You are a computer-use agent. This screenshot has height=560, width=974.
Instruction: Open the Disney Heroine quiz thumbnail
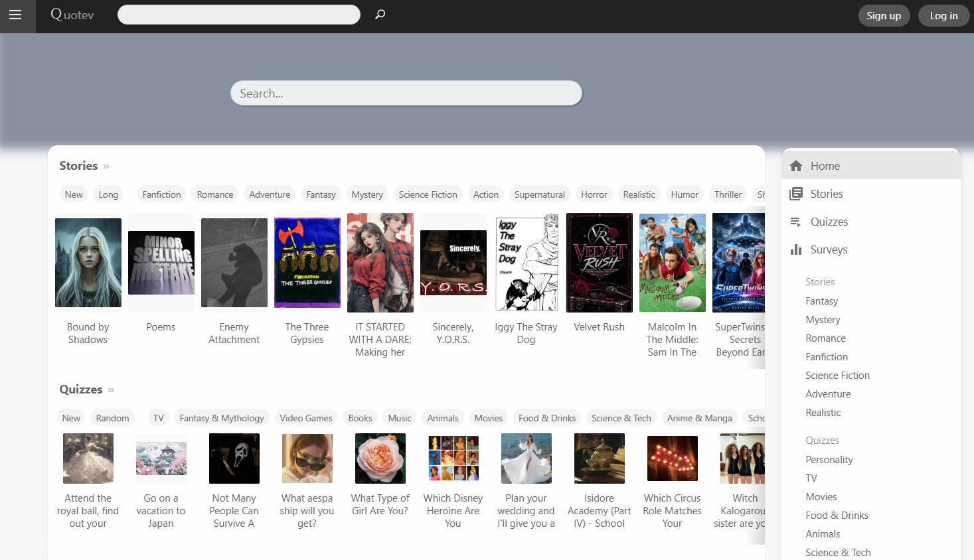(x=453, y=458)
